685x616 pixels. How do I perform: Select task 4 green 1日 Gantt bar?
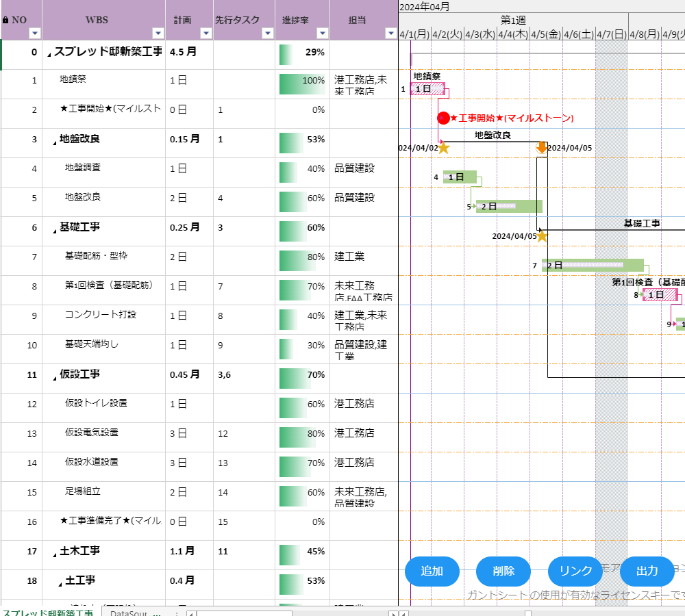[x=460, y=177]
